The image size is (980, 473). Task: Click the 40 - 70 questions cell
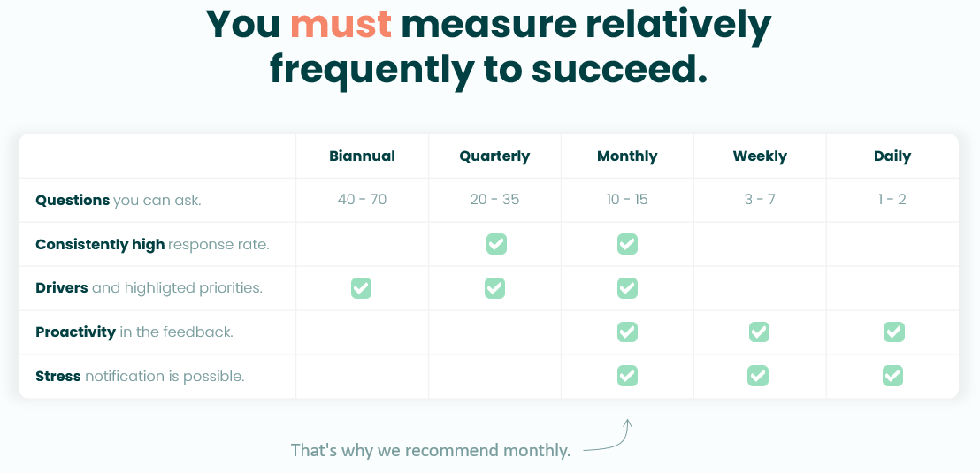click(363, 200)
